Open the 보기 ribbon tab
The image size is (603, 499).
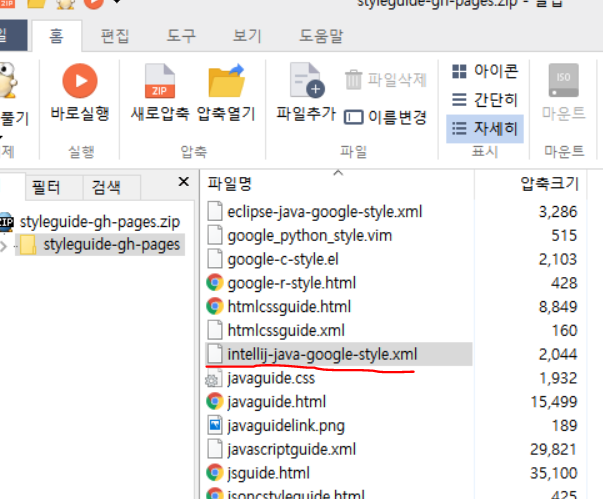(x=247, y=36)
